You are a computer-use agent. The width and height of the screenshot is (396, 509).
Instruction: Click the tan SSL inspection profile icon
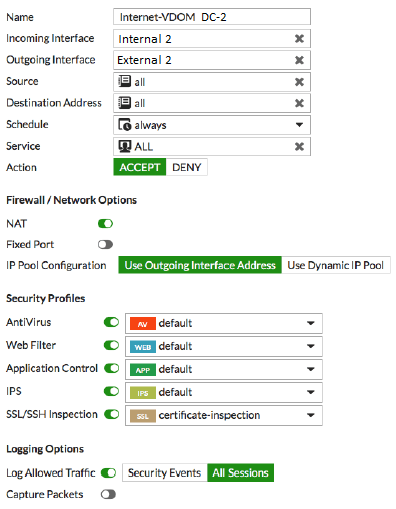coord(143,416)
